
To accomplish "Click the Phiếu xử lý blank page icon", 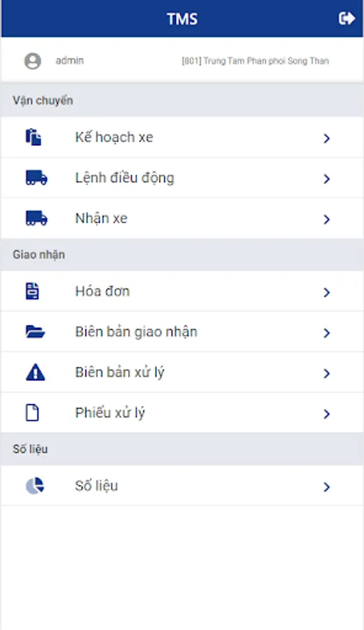I will tap(32, 412).
